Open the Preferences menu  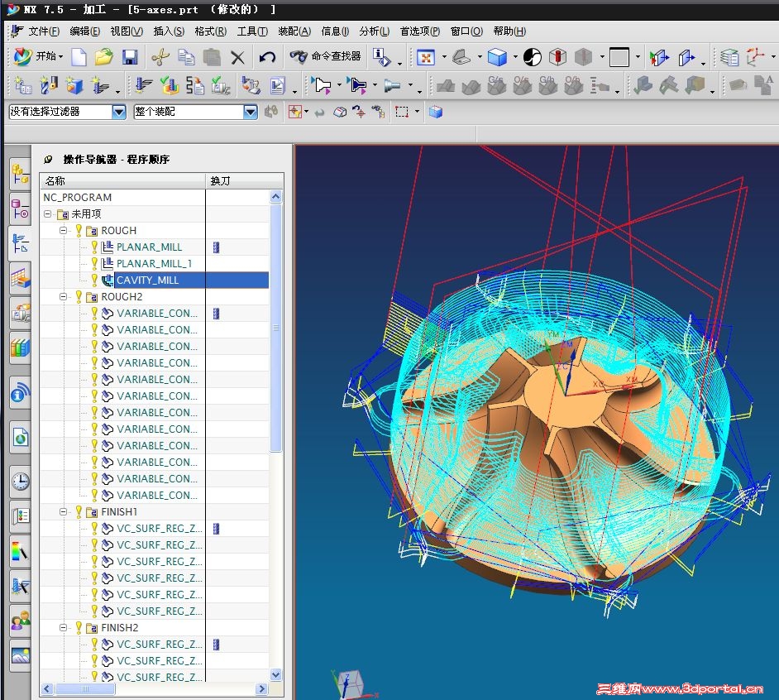420,31
